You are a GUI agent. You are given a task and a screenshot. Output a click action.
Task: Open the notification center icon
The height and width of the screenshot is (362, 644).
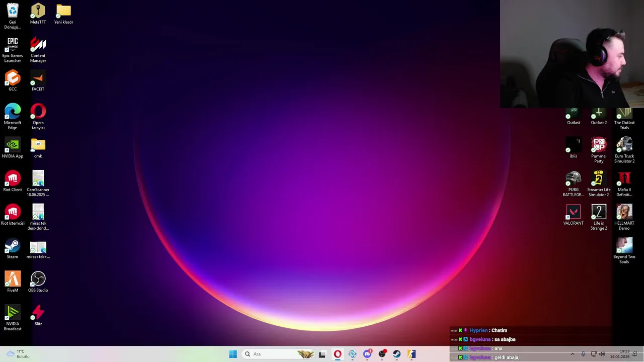click(x=635, y=354)
